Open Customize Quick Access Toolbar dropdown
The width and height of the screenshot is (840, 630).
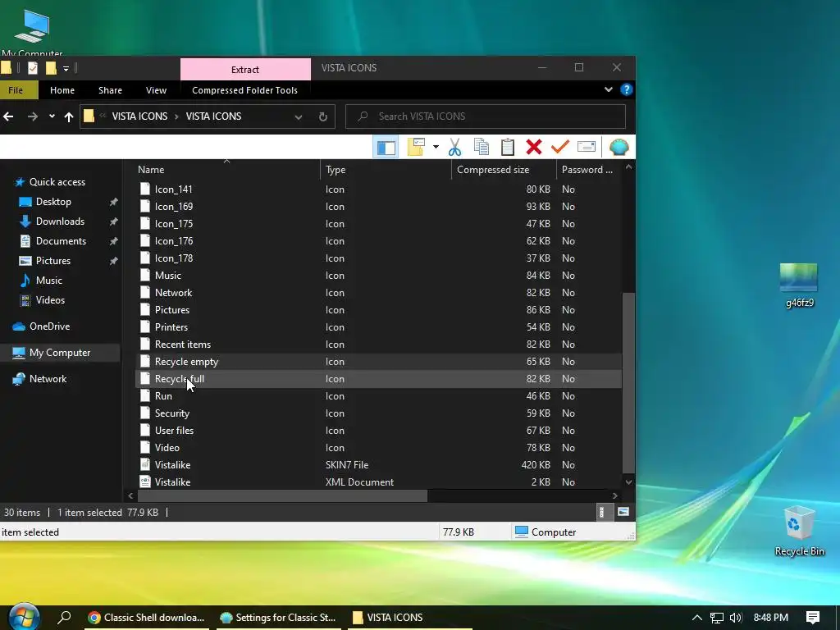point(66,69)
